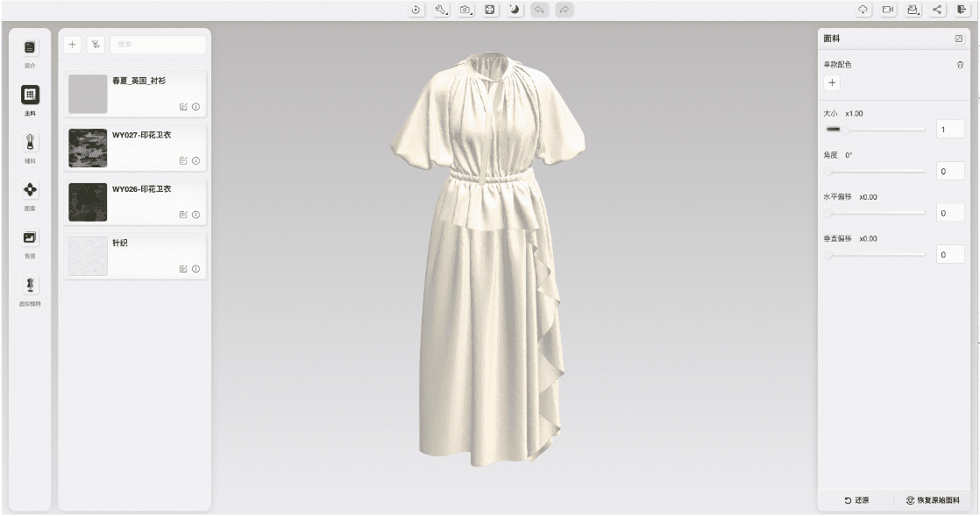Screen dimensions: 980x516
Task: Switch to the 图案 pattern tab
Action: point(30,190)
